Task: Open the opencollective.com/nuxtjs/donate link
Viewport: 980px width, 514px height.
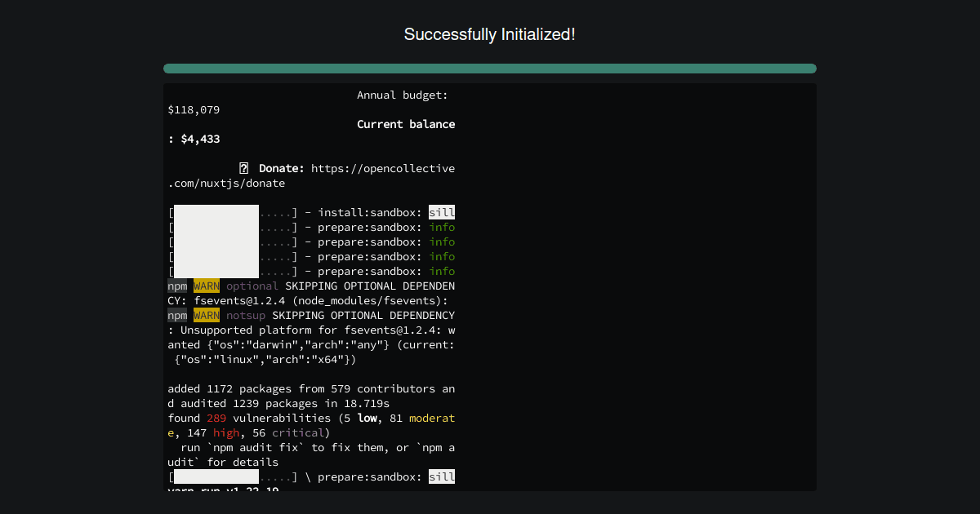Action: pos(382,168)
